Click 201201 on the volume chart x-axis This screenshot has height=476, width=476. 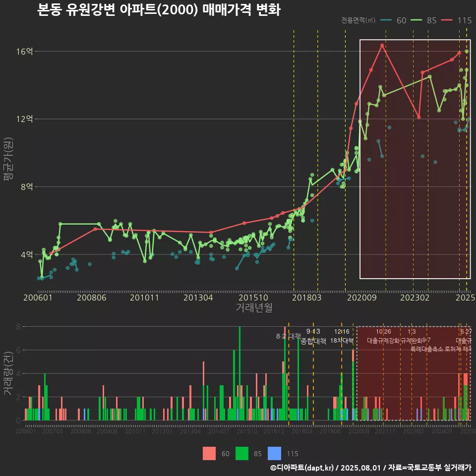coord(162,431)
